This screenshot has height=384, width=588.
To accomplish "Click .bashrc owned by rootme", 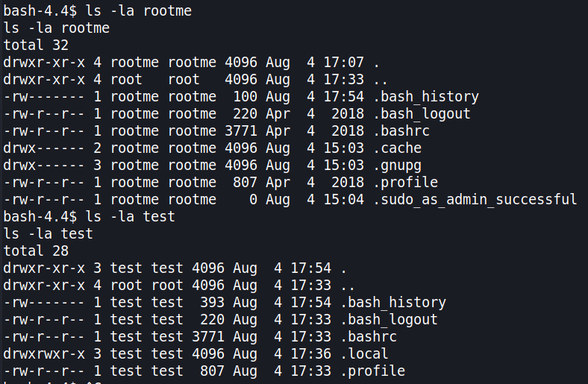I will click(401, 130).
